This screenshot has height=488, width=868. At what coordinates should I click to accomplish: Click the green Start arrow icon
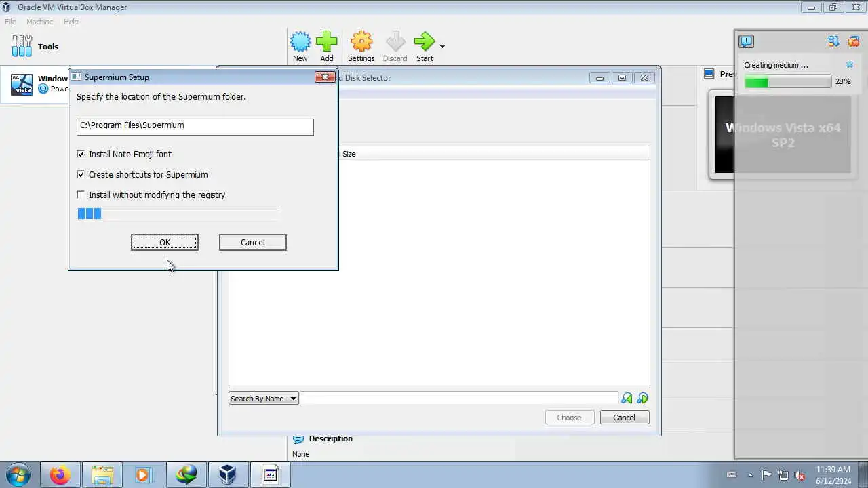pos(425,41)
